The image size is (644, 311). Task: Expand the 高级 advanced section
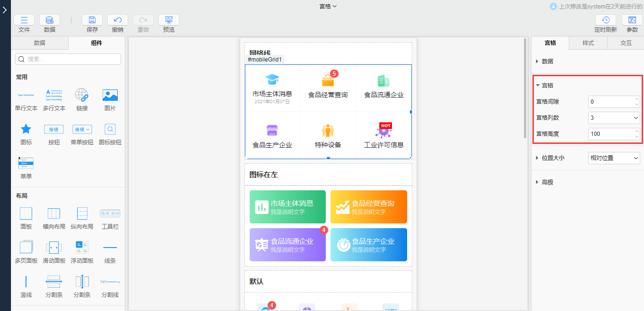click(547, 182)
